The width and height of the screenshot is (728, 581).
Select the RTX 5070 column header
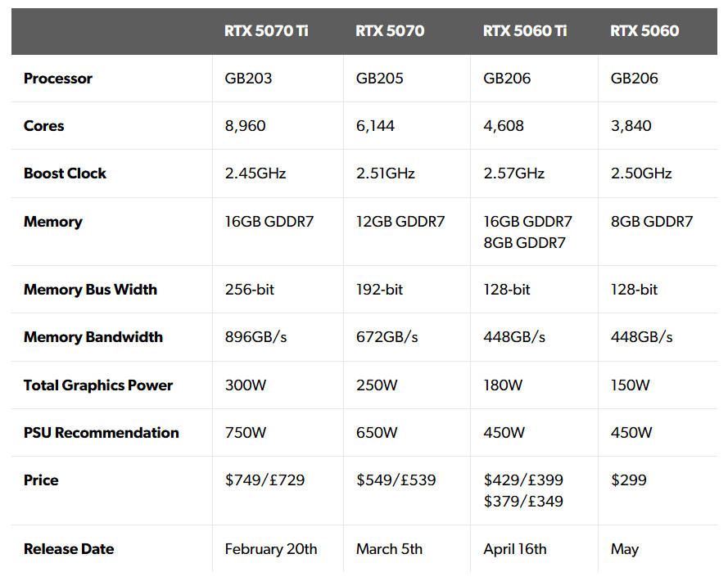tap(390, 31)
